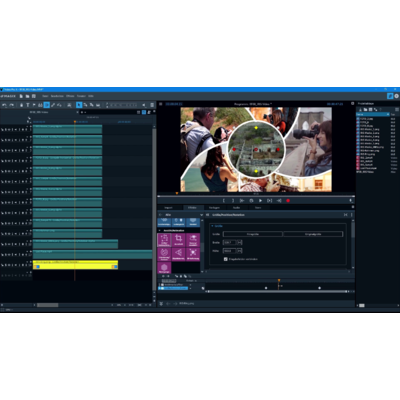Open the title editor T icon
The width and height of the screenshot is (400, 400).
[x=28, y=105]
